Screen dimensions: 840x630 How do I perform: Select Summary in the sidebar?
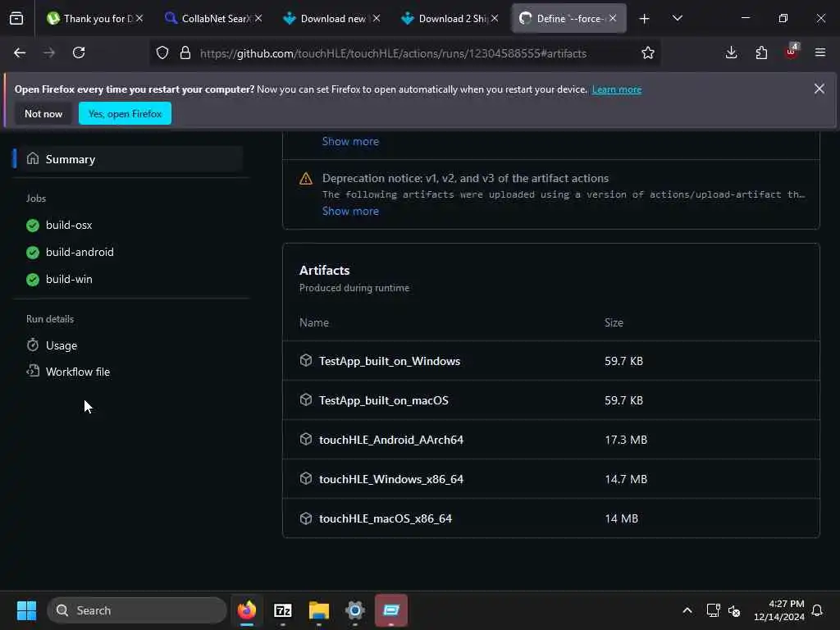pos(129,159)
